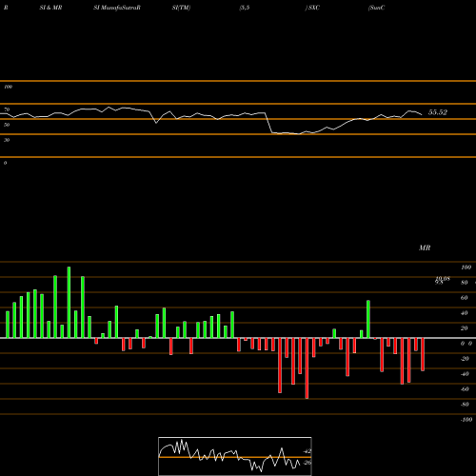Image resolution: width=476 pixels, height=476 pixels.
Task: Click the '(SunC' company name text
Action: coord(377,8)
